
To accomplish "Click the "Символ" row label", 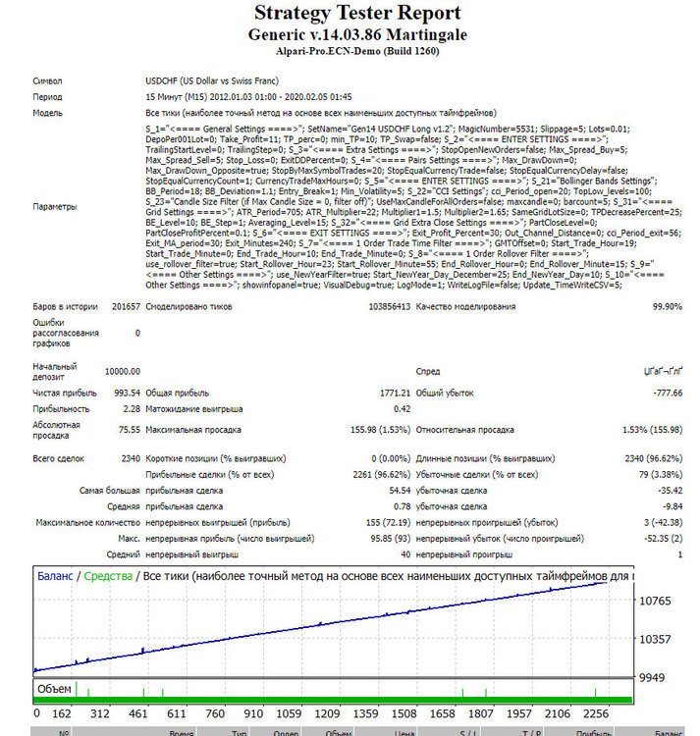I will point(47,81).
